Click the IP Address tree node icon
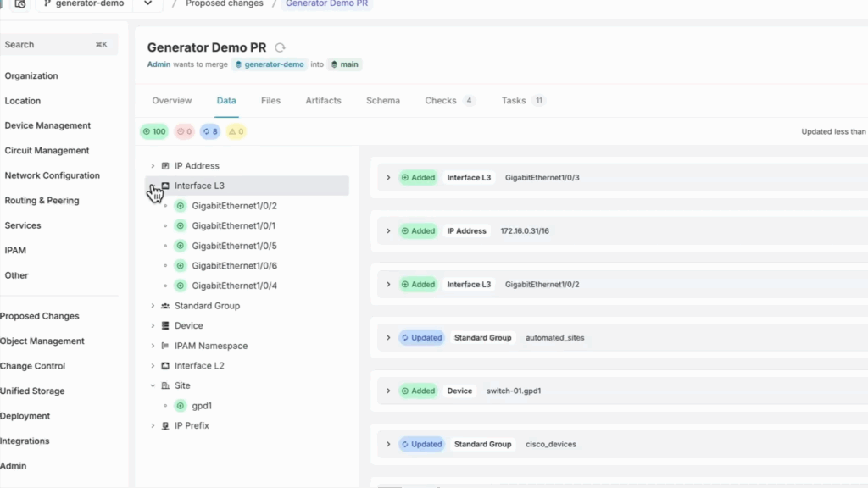This screenshot has height=488, width=868. (165, 166)
